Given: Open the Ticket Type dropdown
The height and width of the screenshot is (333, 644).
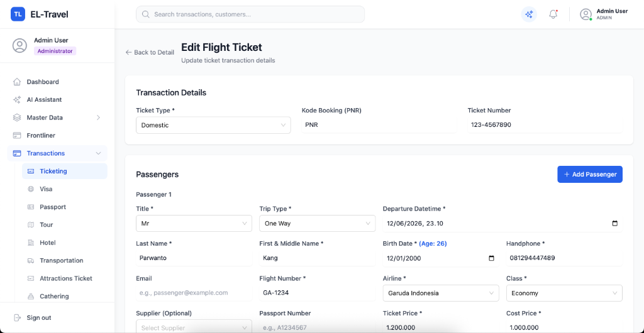Looking at the screenshot, I should 213,125.
